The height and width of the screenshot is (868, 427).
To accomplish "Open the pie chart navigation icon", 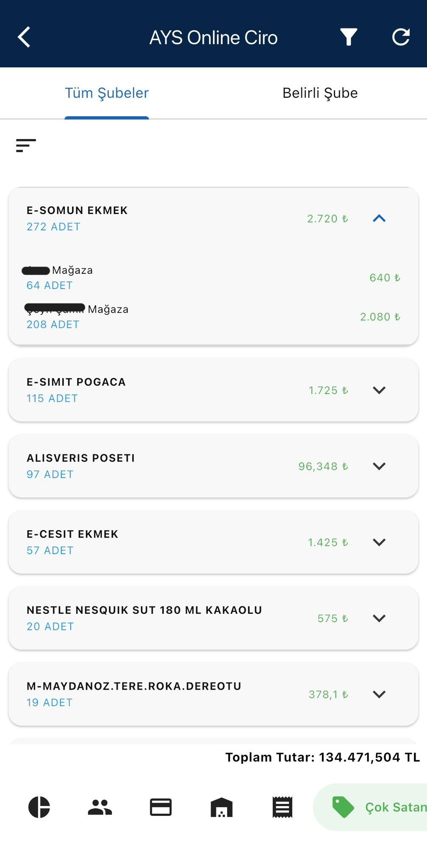I will pyautogui.click(x=39, y=807).
